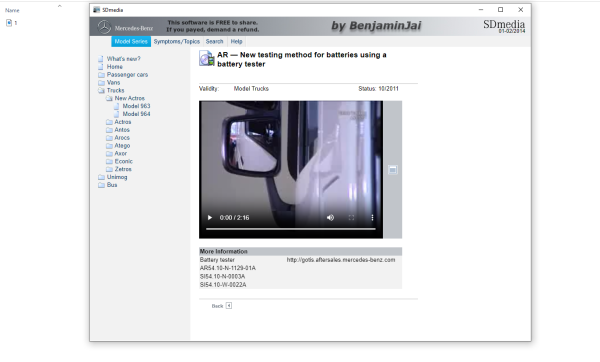600x362 pixels.
Task: Click the video frame thumbnail
Action: (x=291, y=170)
